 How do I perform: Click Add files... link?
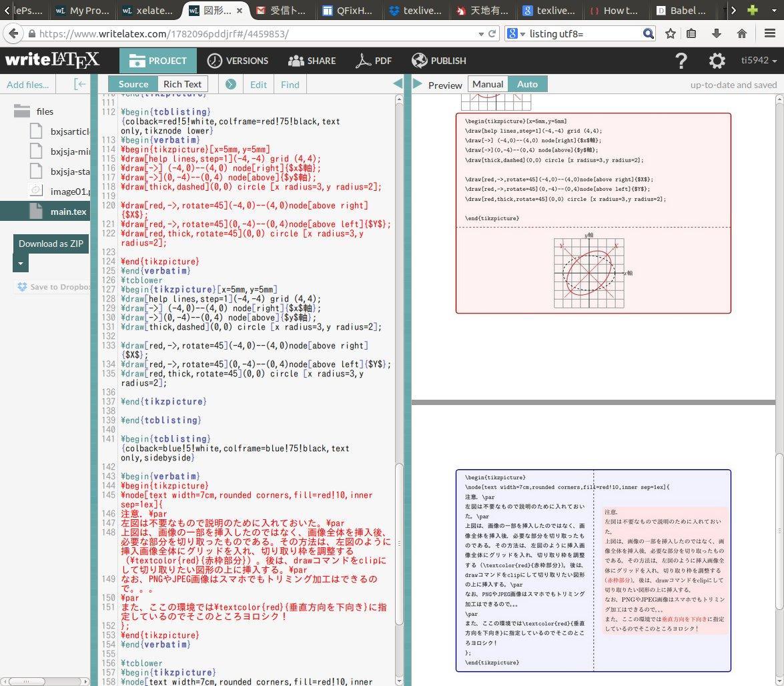[27, 85]
